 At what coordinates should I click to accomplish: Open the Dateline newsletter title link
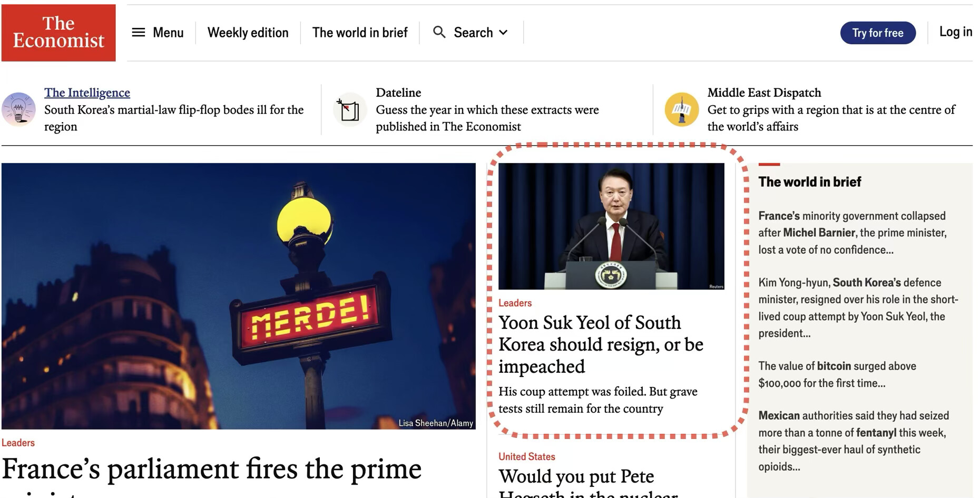pos(398,93)
